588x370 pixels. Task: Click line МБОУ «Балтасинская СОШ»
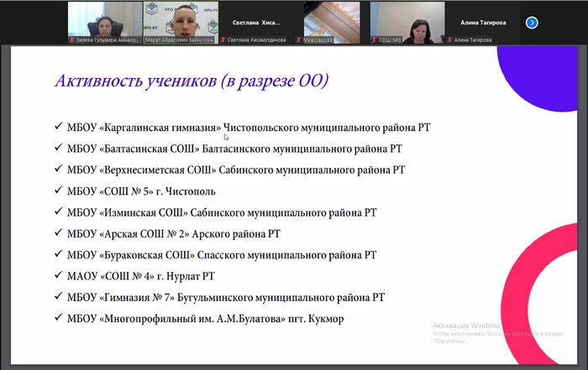234,149
